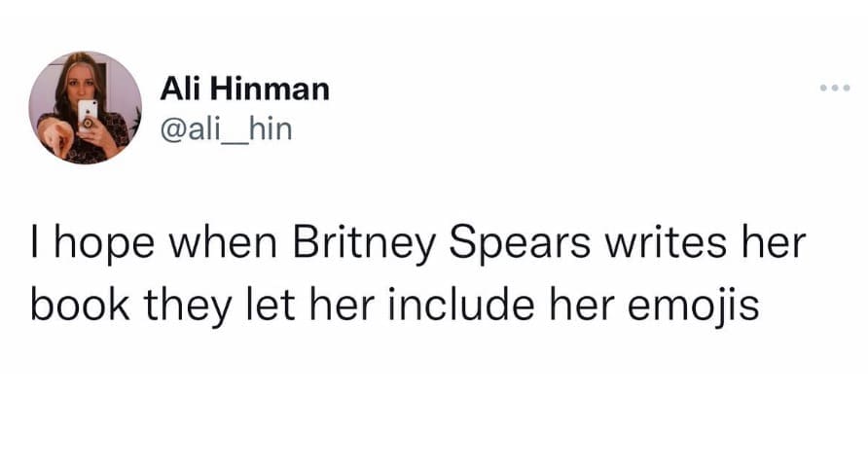Click the leading "I" of the tweet
The width and height of the screenshot is (868, 469).
click(x=35, y=245)
